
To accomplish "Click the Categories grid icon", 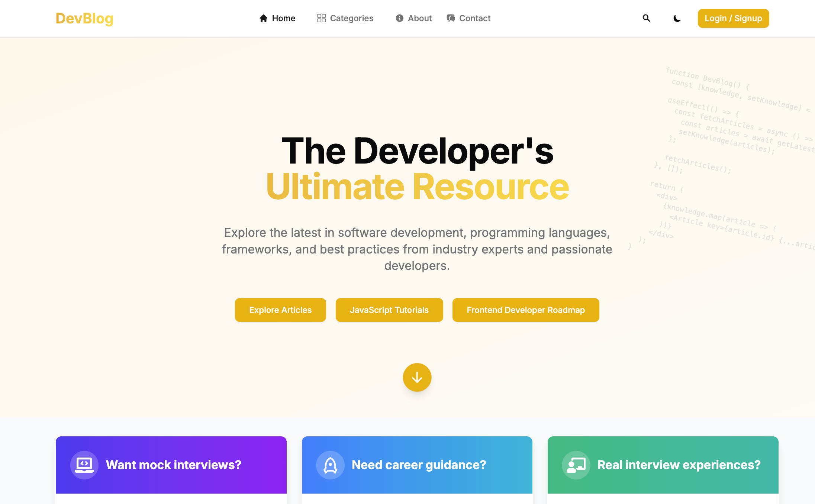I will point(322,18).
